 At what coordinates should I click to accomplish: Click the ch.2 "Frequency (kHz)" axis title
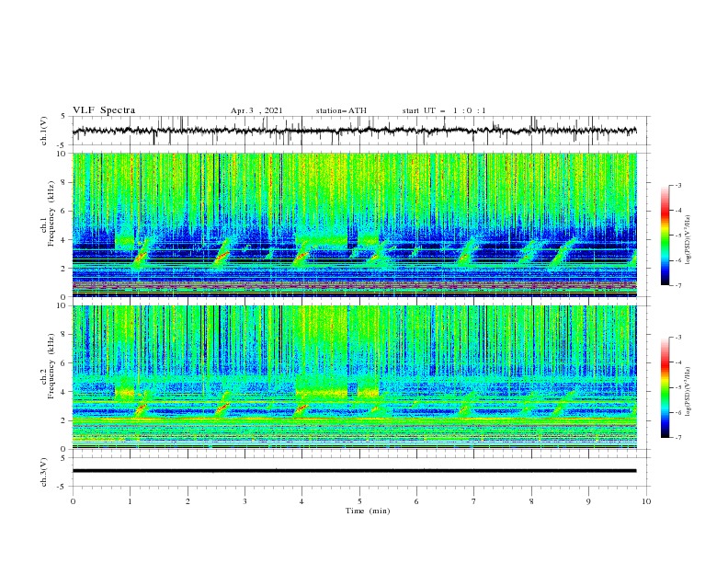point(51,366)
